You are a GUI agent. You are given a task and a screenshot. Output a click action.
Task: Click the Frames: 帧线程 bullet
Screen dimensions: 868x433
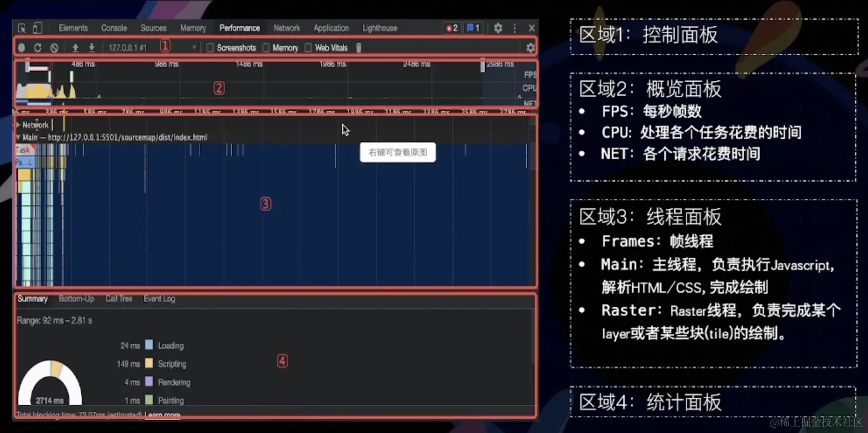point(657,241)
